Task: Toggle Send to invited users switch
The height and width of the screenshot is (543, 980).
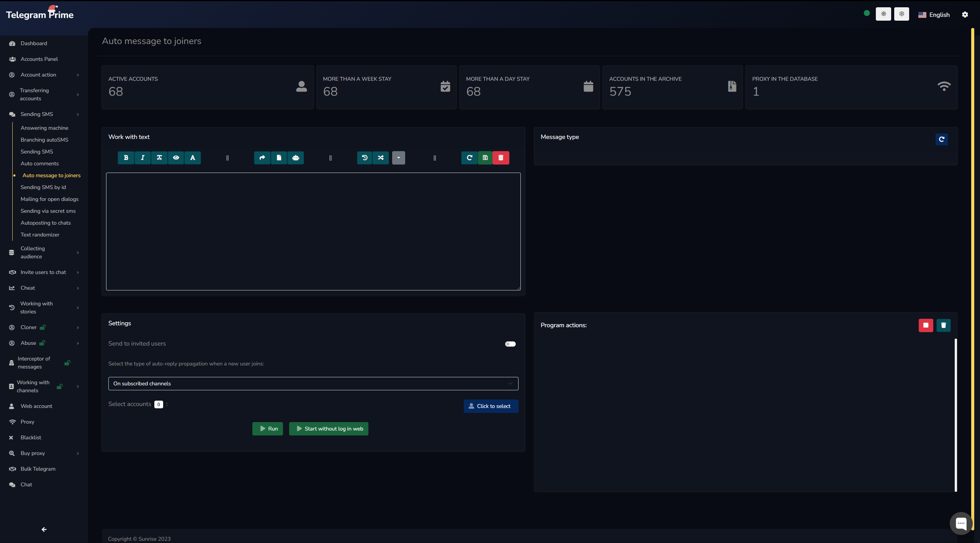Action: [x=510, y=344]
